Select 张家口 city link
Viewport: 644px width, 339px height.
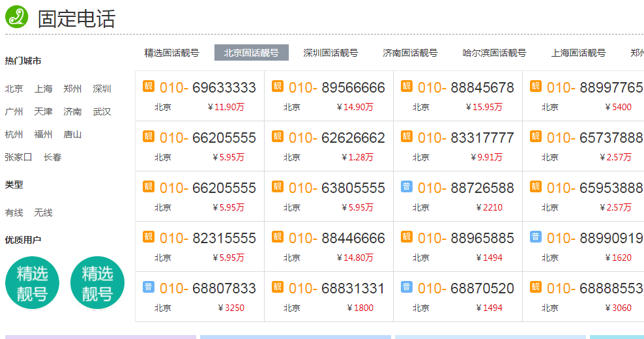point(18,157)
